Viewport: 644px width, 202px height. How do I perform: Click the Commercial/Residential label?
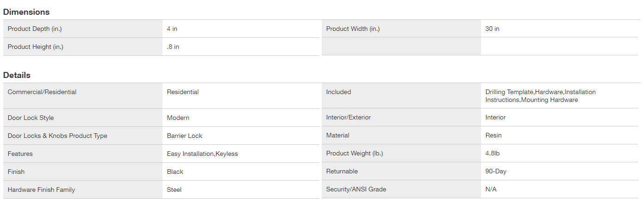(x=42, y=92)
